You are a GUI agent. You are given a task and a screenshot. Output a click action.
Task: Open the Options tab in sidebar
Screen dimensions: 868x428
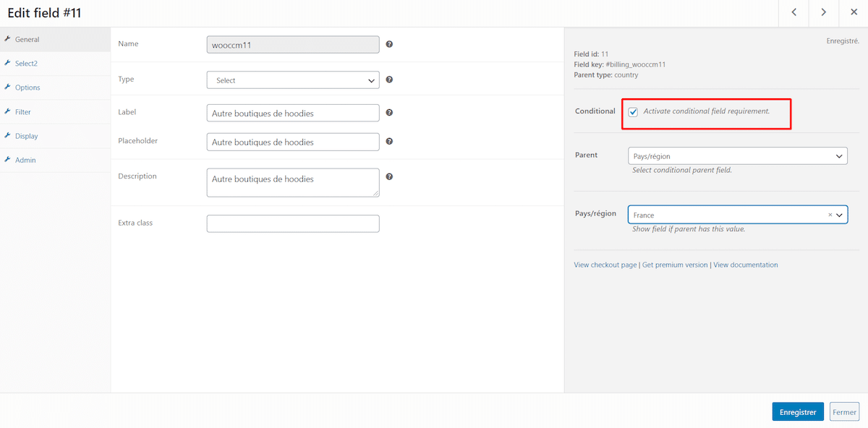[x=27, y=87]
